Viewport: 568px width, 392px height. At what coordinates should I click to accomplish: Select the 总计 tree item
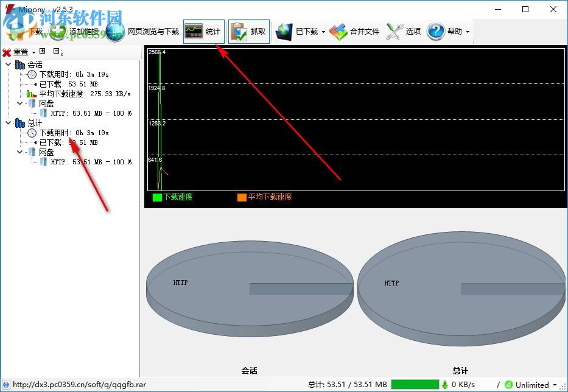coord(35,123)
